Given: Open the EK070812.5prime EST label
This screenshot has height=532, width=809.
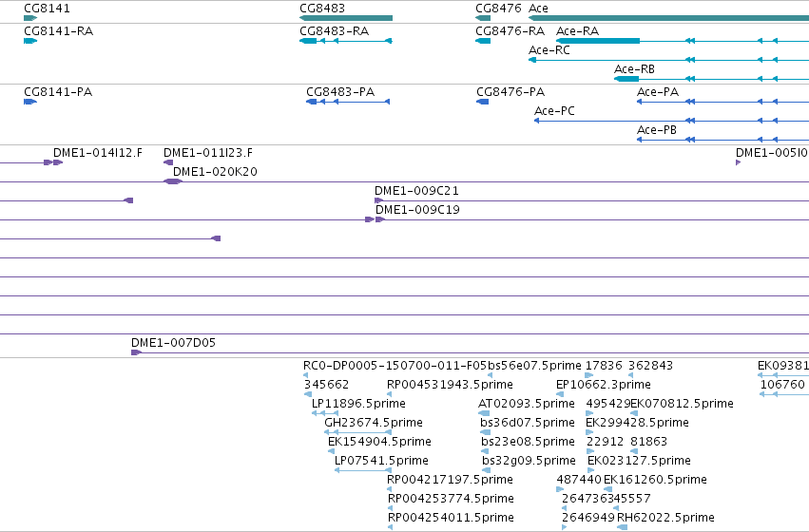Looking at the screenshot, I should (x=682, y=404).
